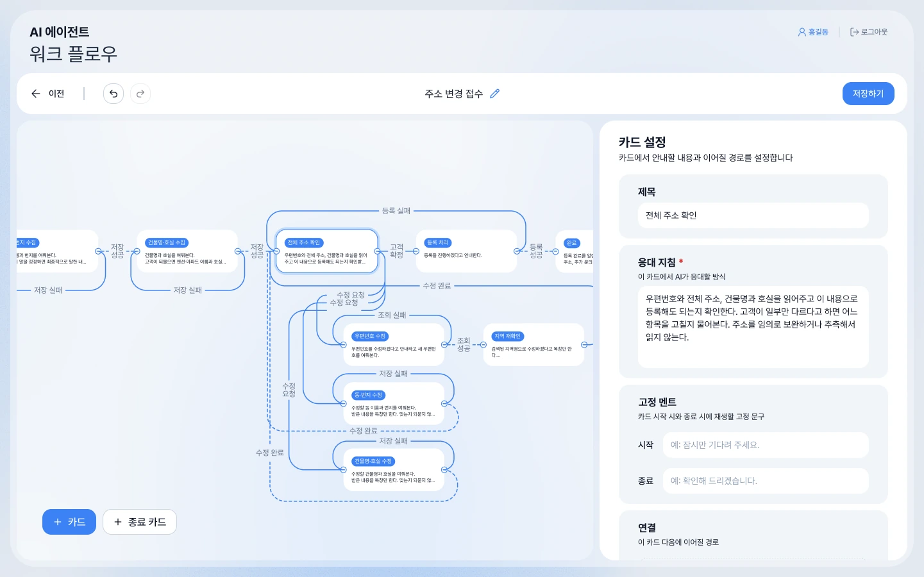Add a new card with the 카드 button

(x=69, y=522)
